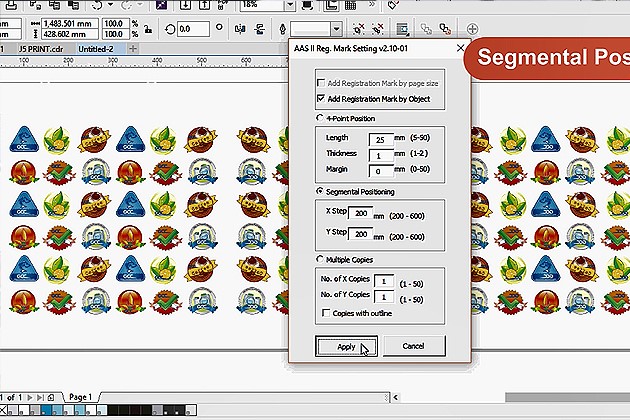630x420 pixels.
Task: Click the vertical scale percentage field
Action: (116, 34)
